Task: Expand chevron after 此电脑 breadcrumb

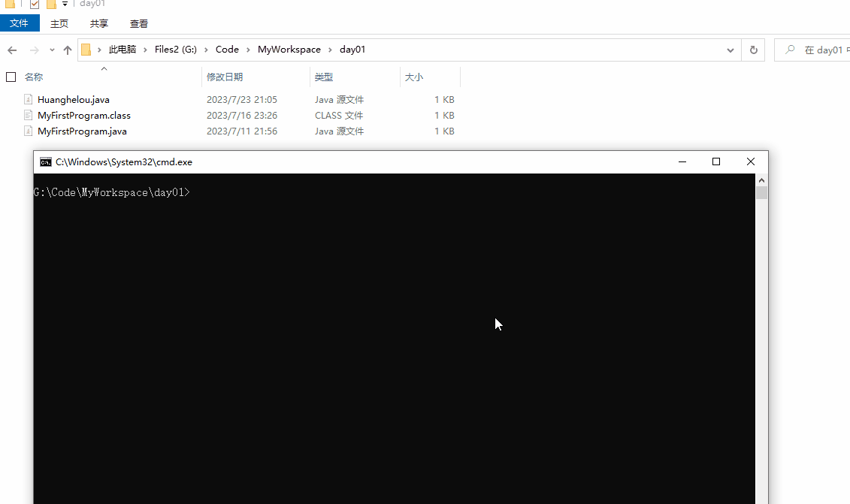Action: tap(145, 50)
